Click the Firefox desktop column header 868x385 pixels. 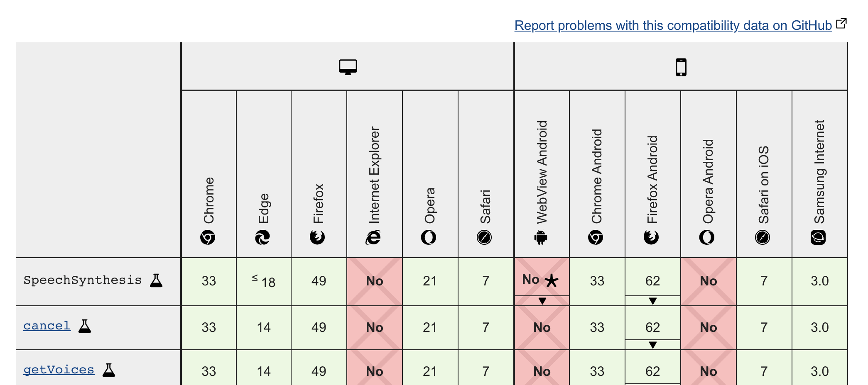click(319, 174)
